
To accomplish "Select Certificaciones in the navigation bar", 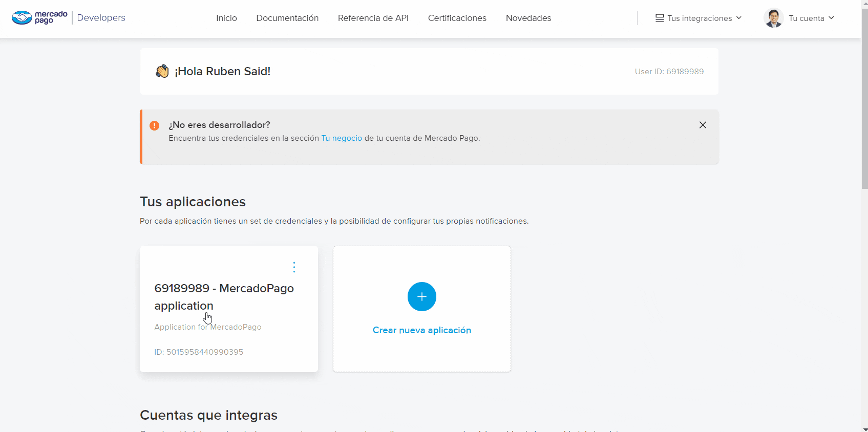I will (x=457, y=18).
